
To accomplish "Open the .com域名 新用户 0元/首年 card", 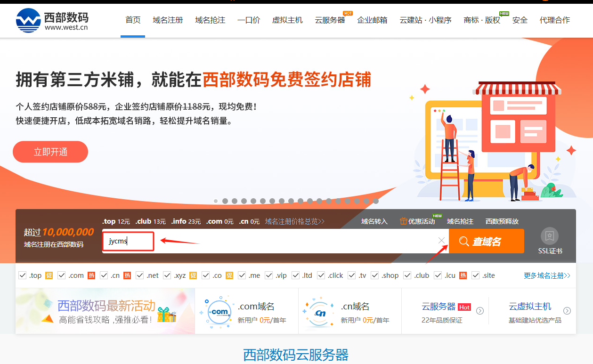I will point(247,311).
